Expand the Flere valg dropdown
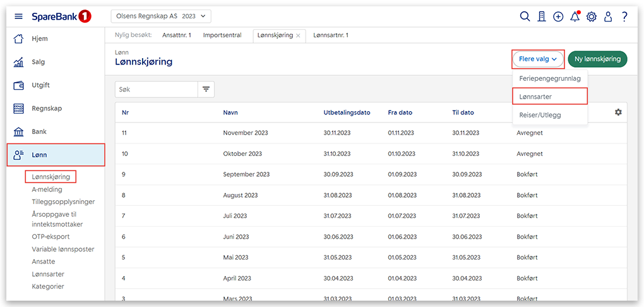Screen dimensions: 644x307 pyautogui.click(x=538, y=59)
